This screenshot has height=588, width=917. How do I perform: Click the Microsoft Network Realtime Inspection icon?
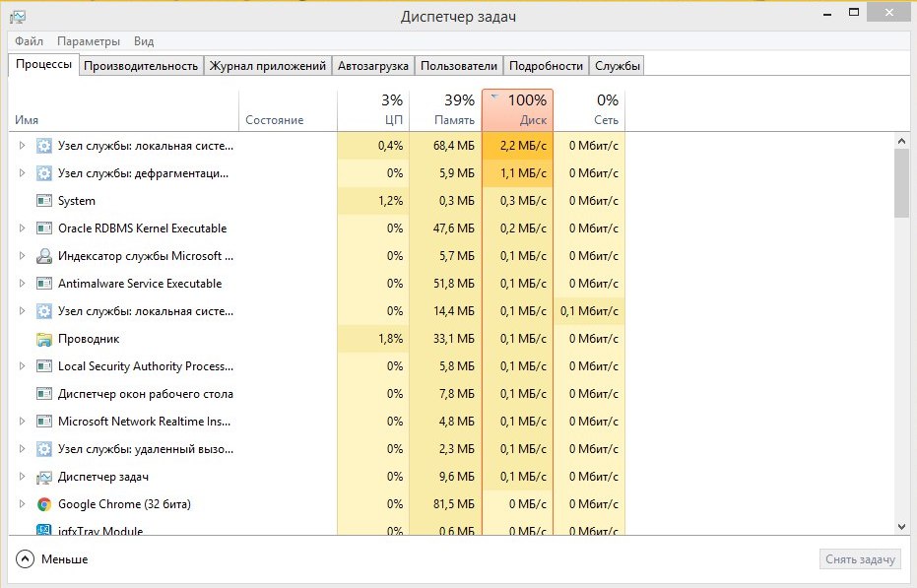(x=44, y=422)
